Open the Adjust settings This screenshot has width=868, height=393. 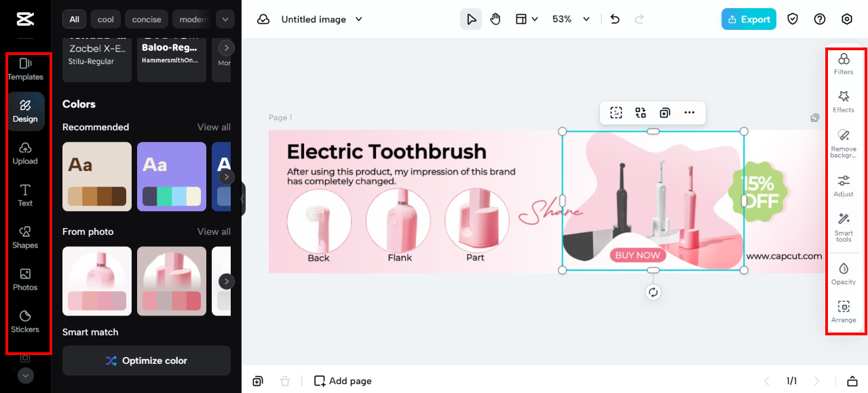844,186
